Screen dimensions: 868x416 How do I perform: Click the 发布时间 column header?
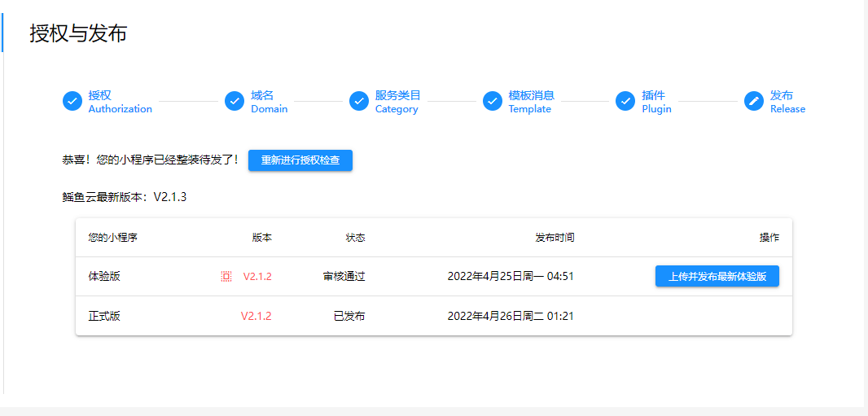coord(554,238)
